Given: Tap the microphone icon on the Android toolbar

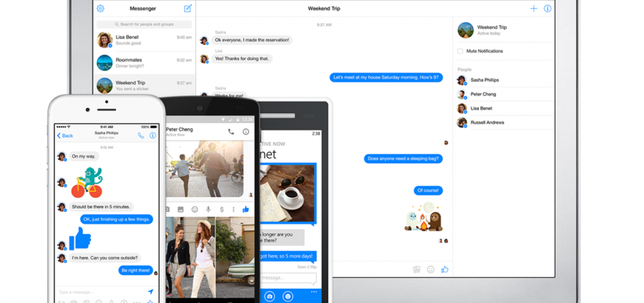Looking at the screenshot, I should pos(208,209).
